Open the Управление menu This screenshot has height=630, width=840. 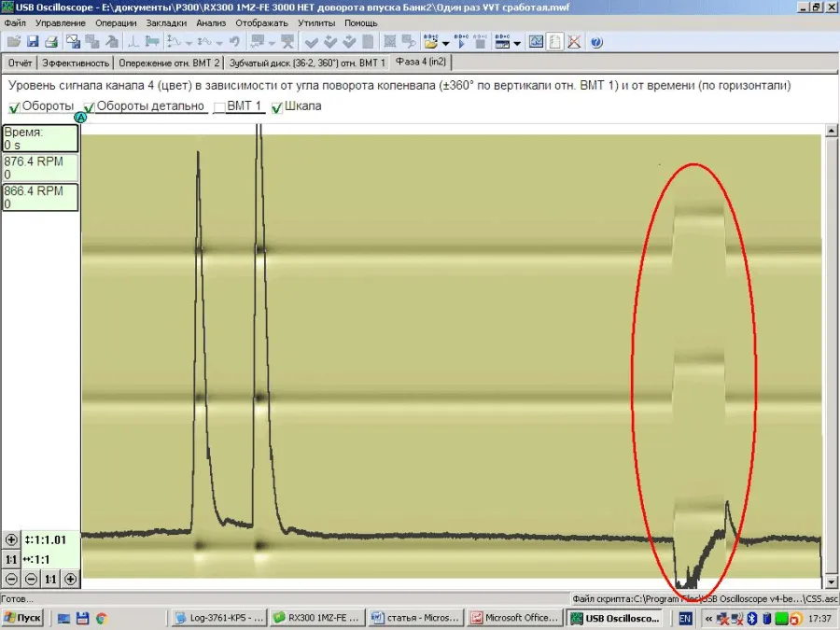pos(61,23)
